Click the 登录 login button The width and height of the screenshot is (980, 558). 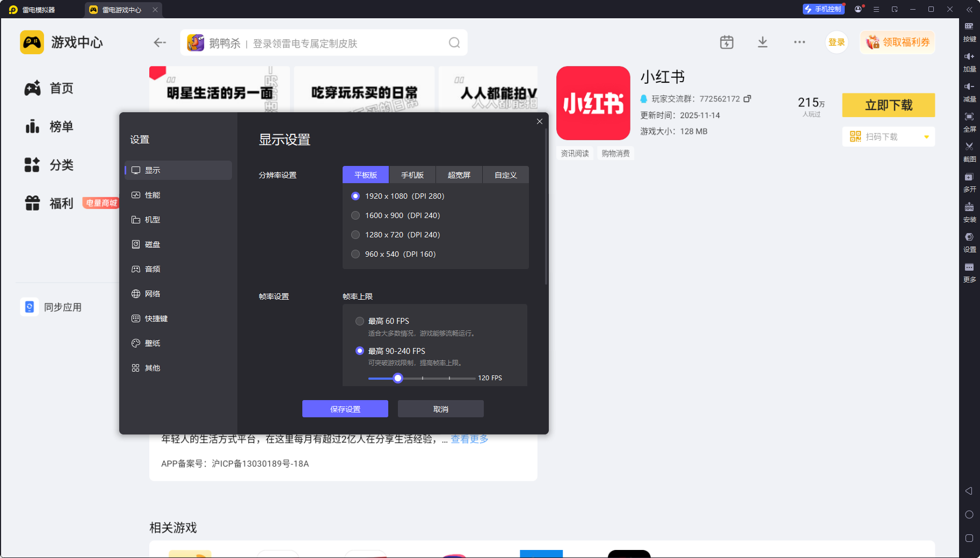837,42
